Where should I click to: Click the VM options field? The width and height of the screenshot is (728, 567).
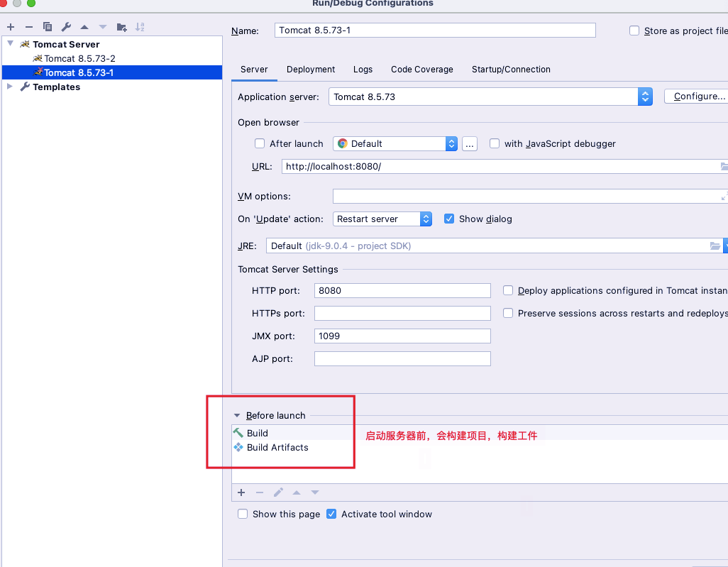coord(530,196)
